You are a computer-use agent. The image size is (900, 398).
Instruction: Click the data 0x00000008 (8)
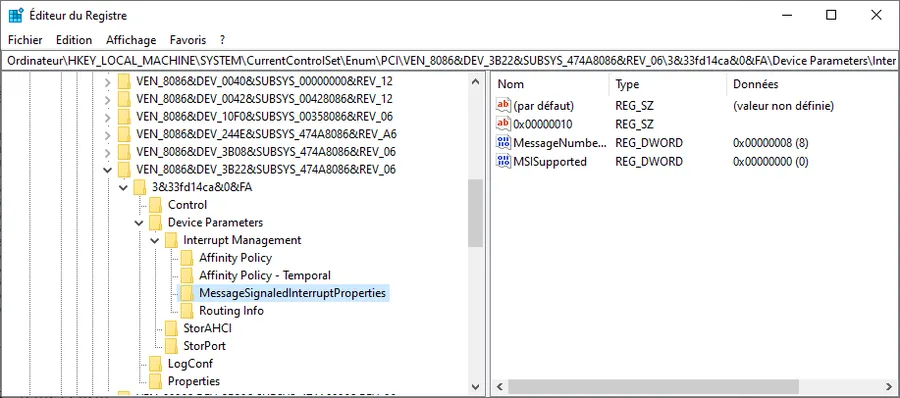tap(771, 143)
